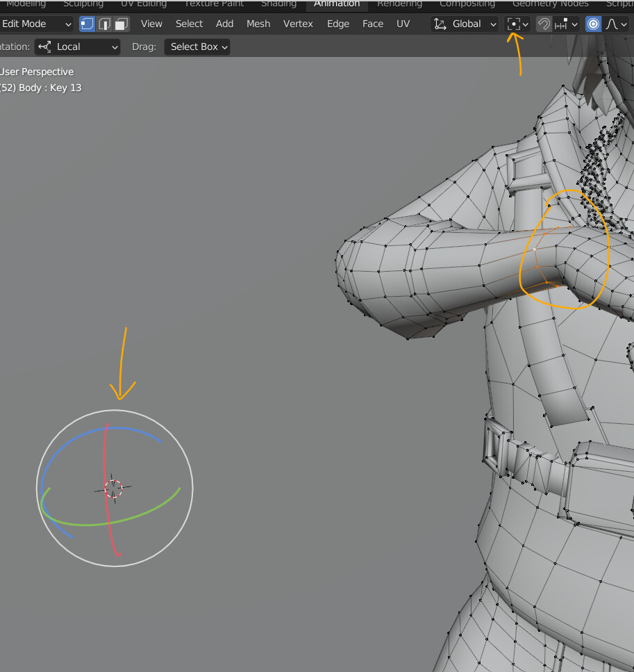Image resolution: width=634 pixels, height=672 pixels.
Task: Open the Edit Mode dropdown
Action: [x=36, y=24]
